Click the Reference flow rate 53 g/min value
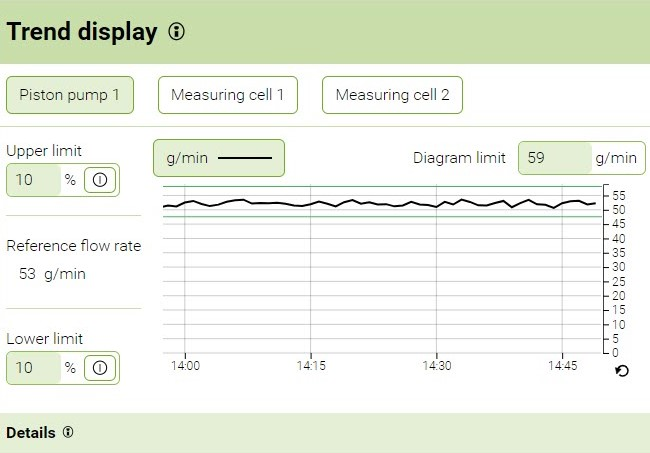 pos(52,273)
